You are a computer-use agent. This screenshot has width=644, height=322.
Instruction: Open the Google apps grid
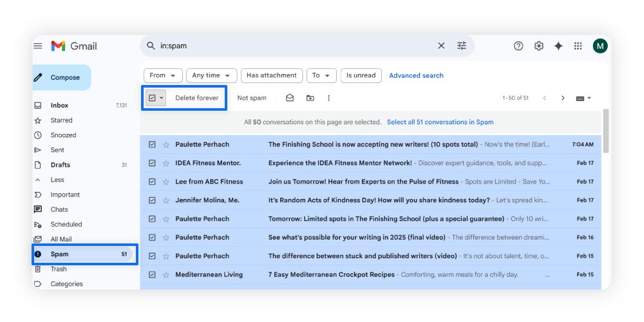click(x=578, y=46)
